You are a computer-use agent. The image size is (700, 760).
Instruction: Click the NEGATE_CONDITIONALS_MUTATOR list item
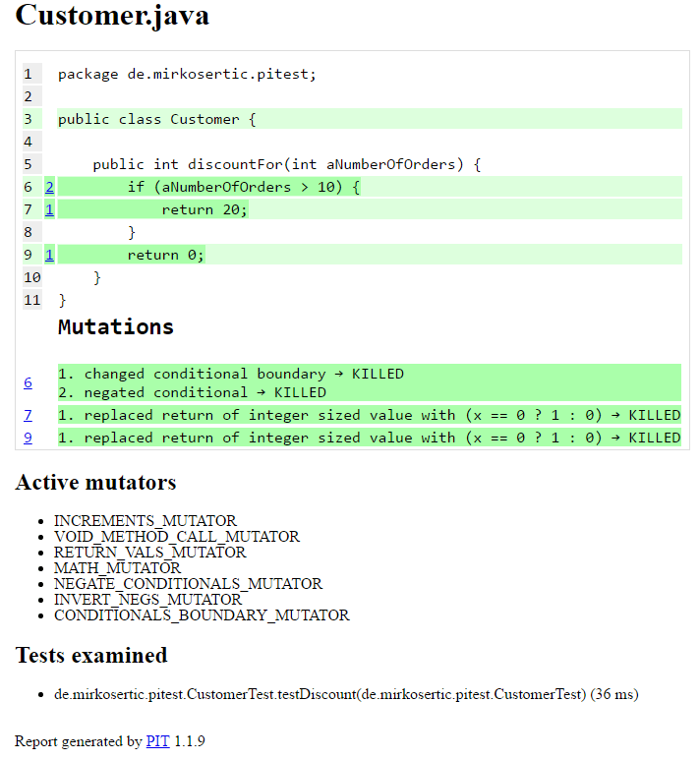[x=188, y=584]
